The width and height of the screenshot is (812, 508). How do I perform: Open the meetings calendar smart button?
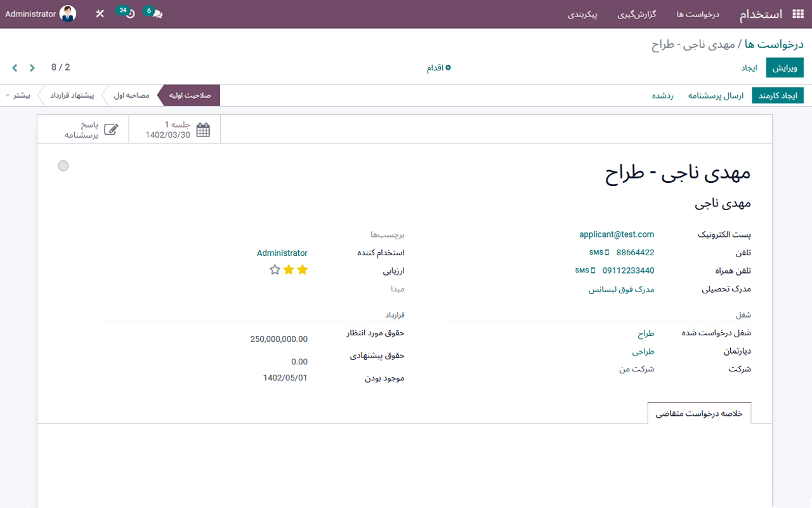coord(174,129)
